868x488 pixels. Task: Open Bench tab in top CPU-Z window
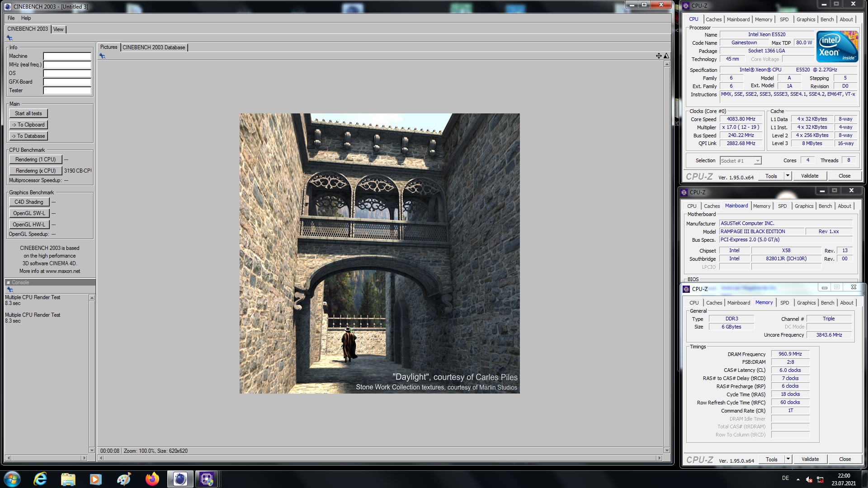click(x=827, y=19)
